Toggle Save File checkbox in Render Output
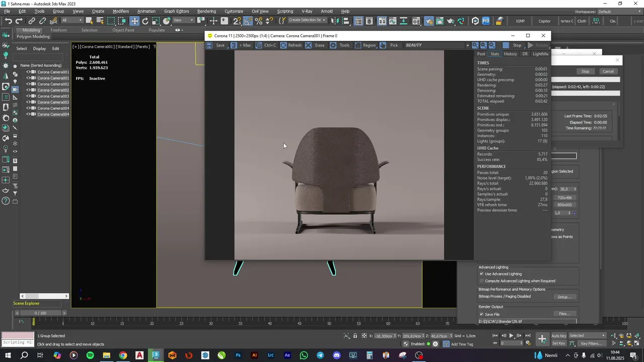This screenshot has height=362, width=644. 481,314
